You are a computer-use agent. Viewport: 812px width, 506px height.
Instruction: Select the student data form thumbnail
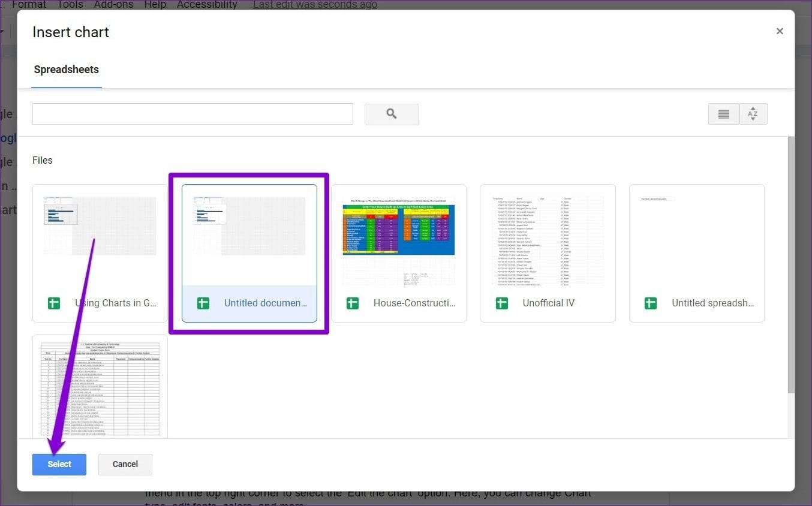100,387
